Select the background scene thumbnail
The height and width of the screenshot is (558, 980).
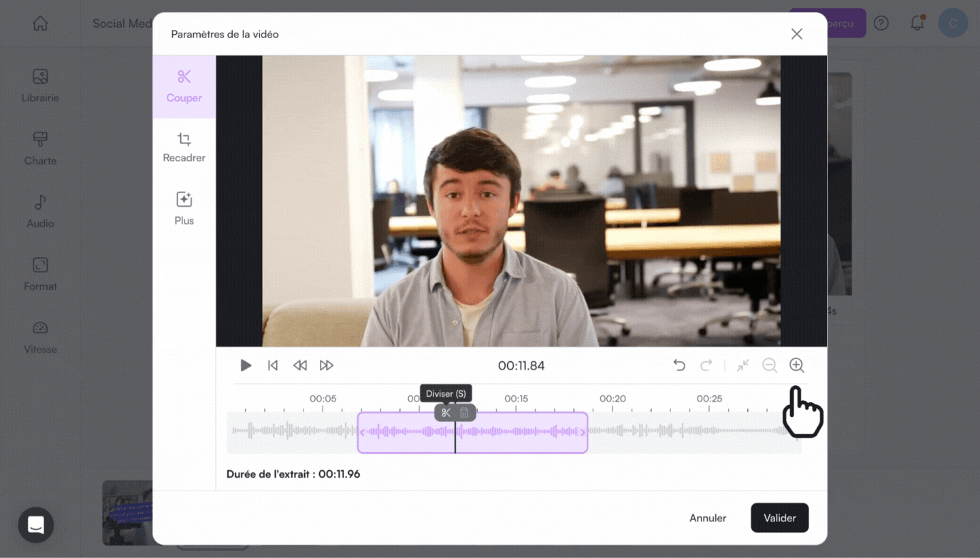tap(127, 513)
